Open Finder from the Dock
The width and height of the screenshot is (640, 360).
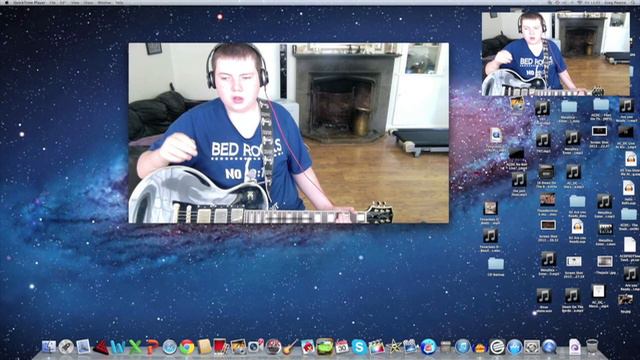click(49, 347)
